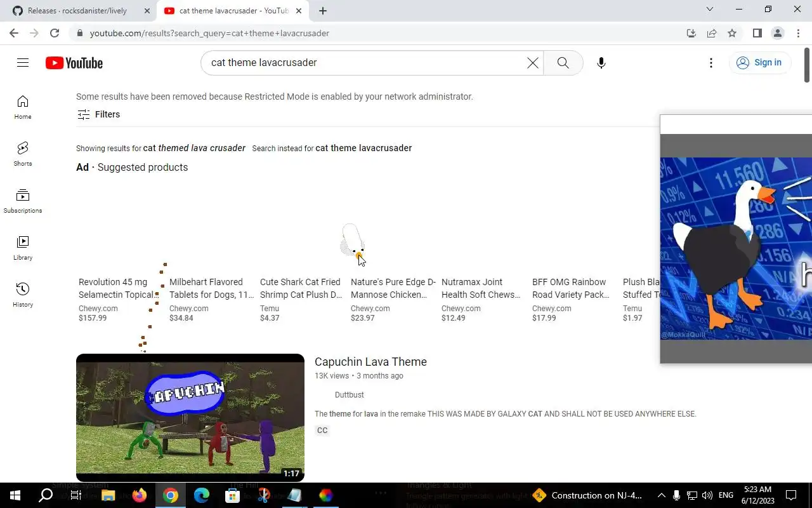This screenshot has height=508, width=812.
Task: Go to the YouTube logo home link
Action: coord(74,63)
